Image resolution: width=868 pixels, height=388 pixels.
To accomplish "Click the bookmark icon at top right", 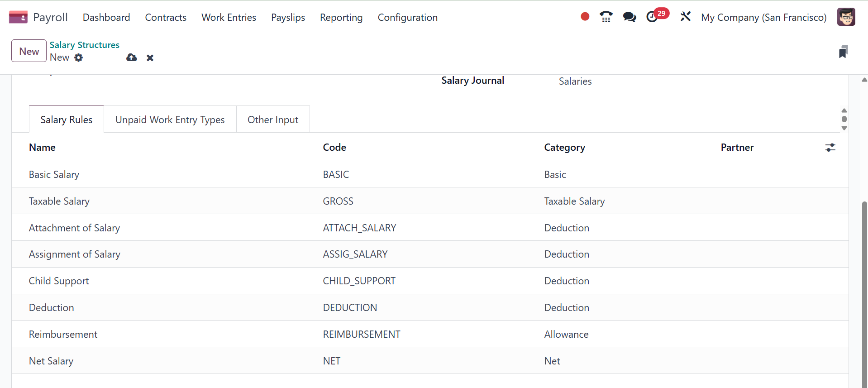I will (843, 52).
